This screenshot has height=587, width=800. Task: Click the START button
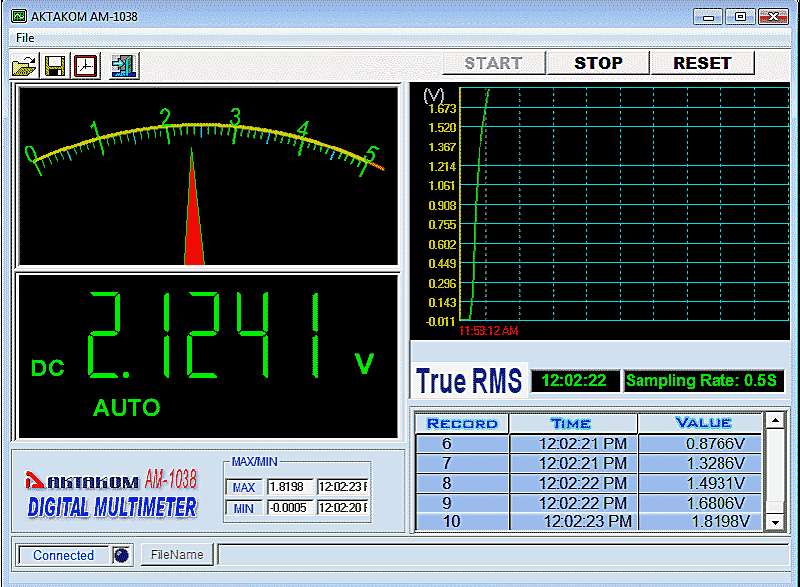click(x=493, y=63)
